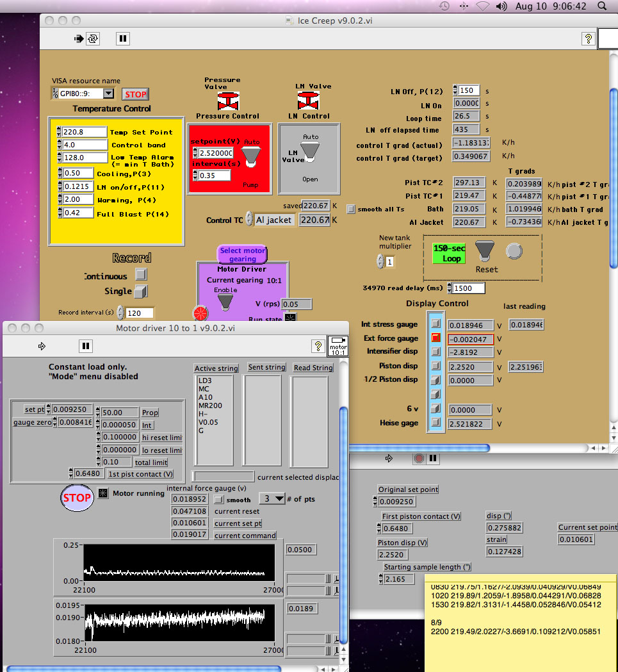Change the Control TC Al jacket selector

[274, 220]
